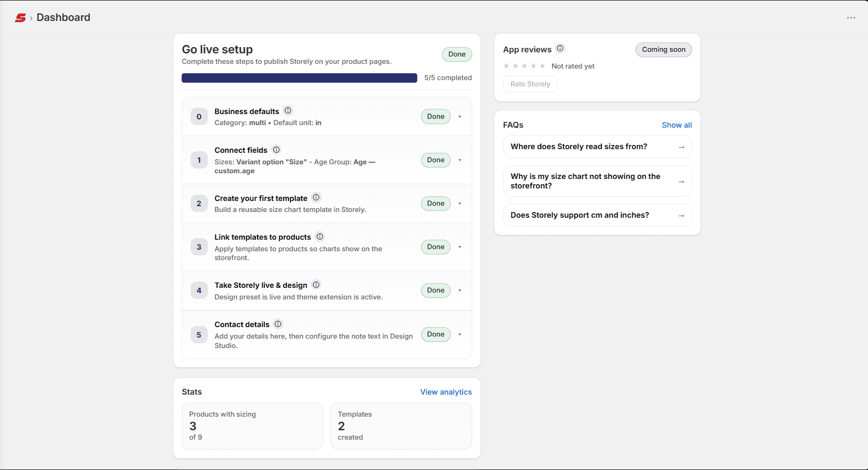
Task: Click 'Design preset is live' description text
Action: click(x=298, y=297)
